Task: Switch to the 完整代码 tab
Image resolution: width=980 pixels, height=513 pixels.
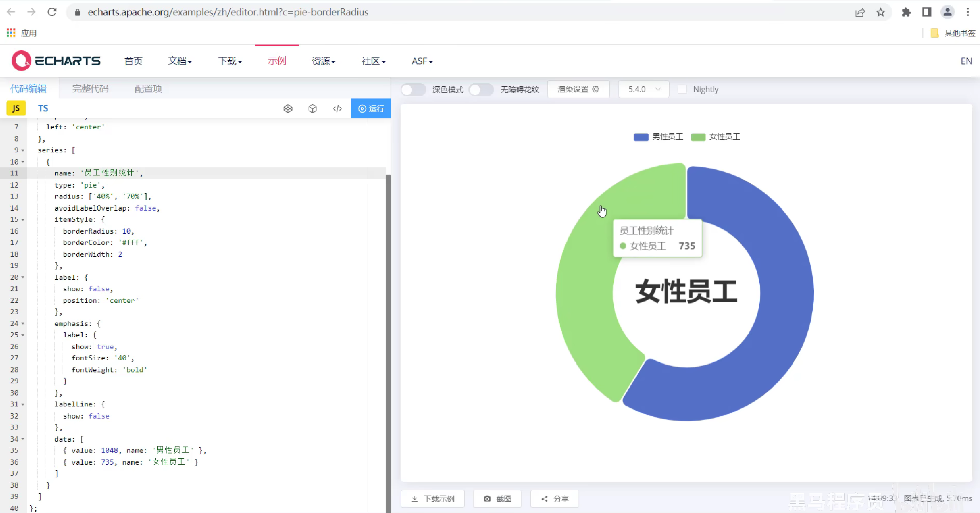Action: tap(90, 88)
